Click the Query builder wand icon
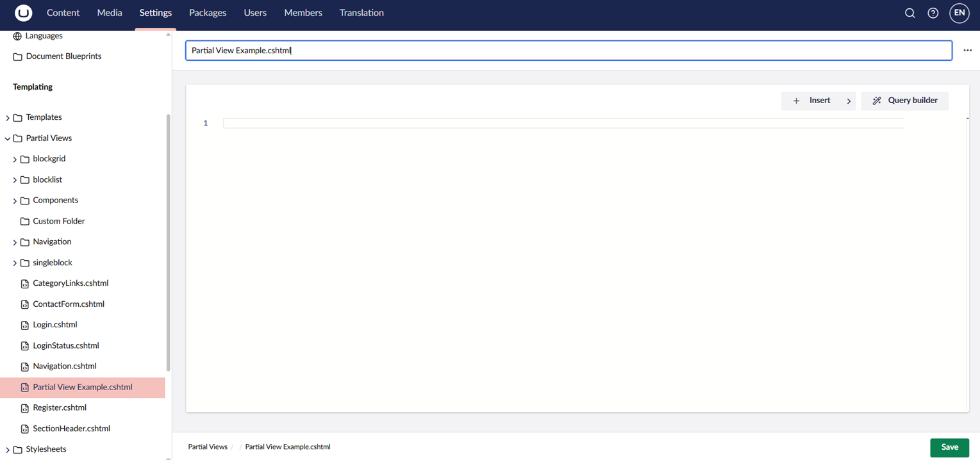Screen dimensions: 980x460 click(x=877, y=101)
